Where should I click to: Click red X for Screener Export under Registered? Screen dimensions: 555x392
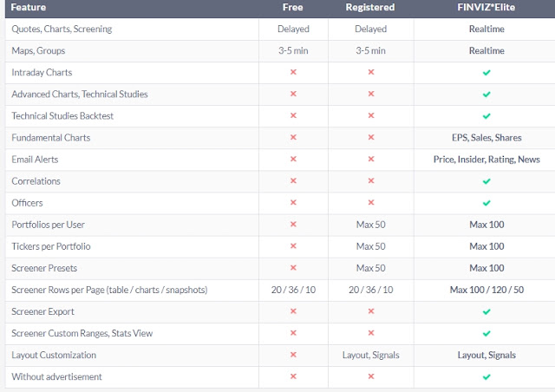point(371,311)
